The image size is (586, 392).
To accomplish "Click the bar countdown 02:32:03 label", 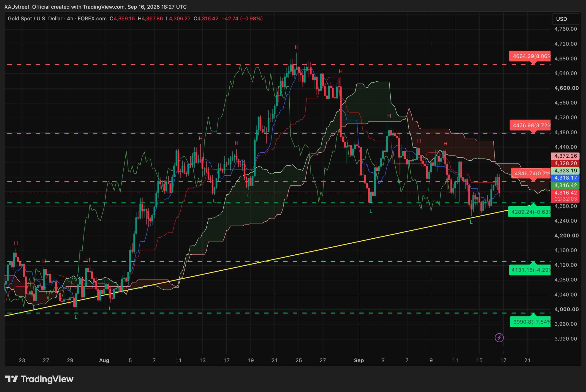I will (565, 199).
